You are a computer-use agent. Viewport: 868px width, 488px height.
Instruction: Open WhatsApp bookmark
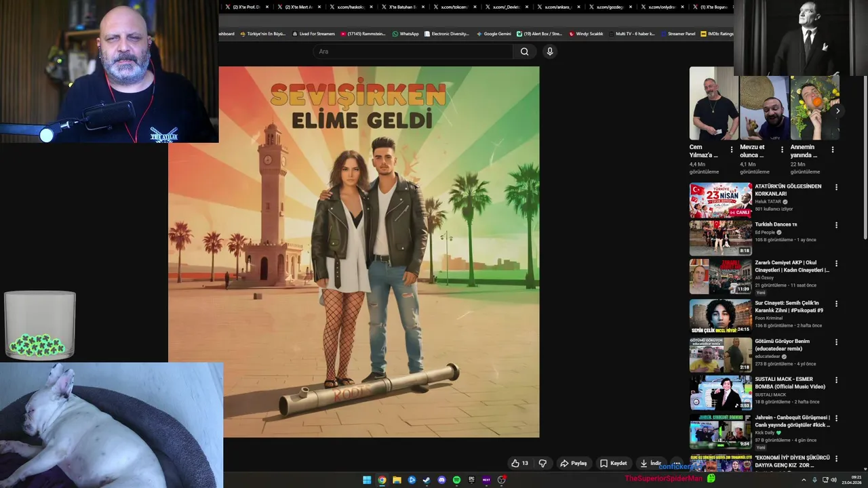[406, 34]
